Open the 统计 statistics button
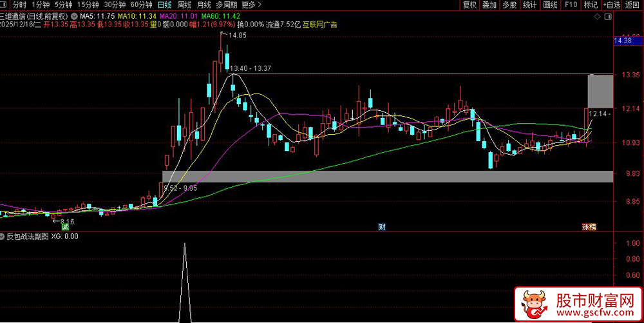 [530, 5]
